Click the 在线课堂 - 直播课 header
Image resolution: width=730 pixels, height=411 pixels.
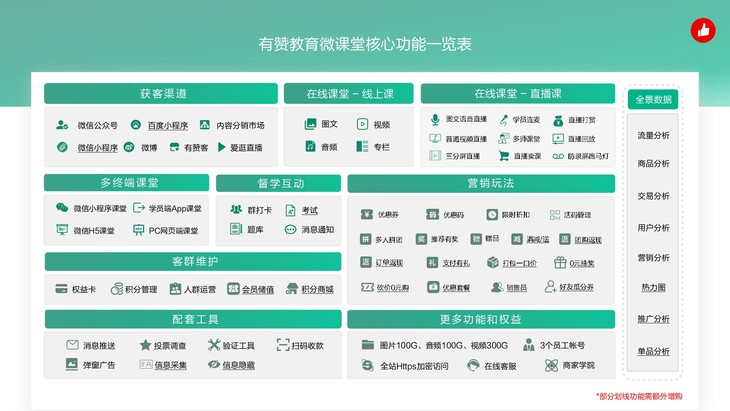(x=518, y=94)
